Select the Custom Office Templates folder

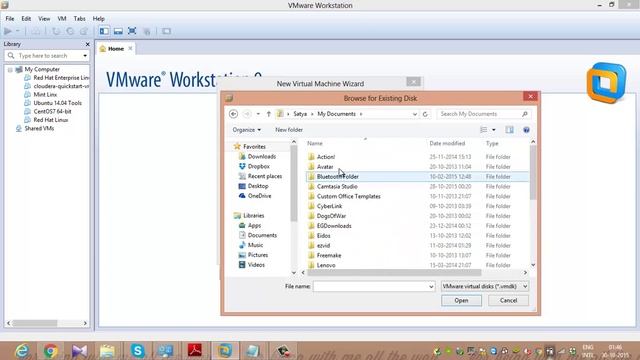coord(349,196)
